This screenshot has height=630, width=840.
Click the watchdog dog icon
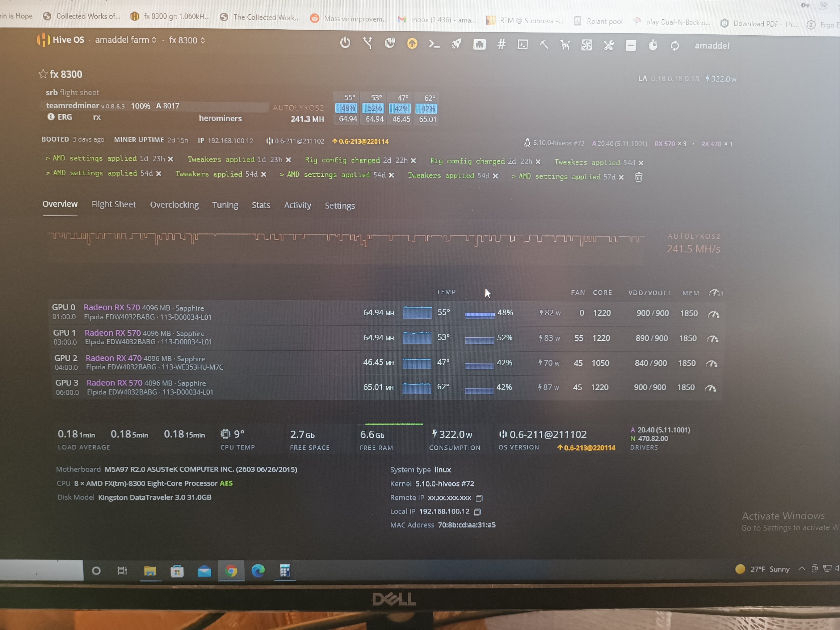pos(565,45)
